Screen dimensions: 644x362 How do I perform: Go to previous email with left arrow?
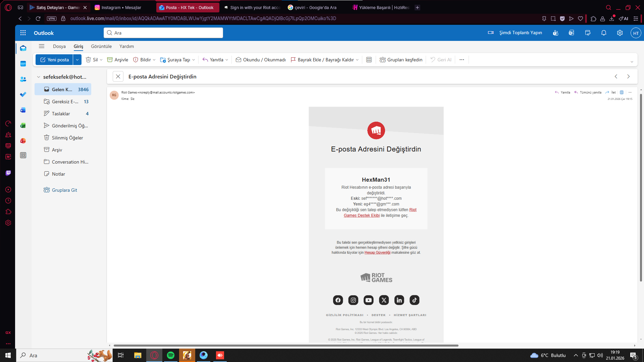[616, 76]
